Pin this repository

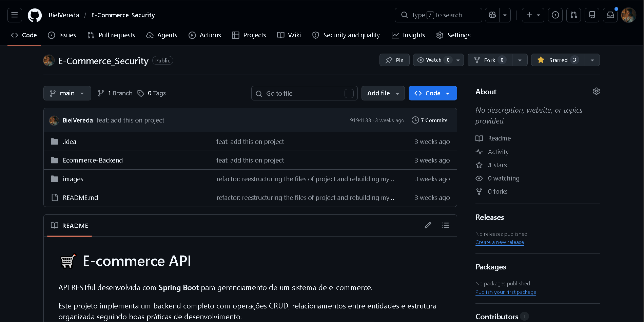coord(394,60)
